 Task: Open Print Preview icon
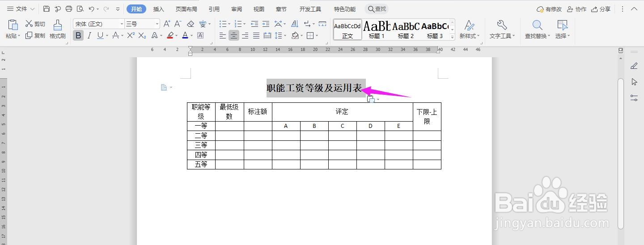tap(80, 9)
